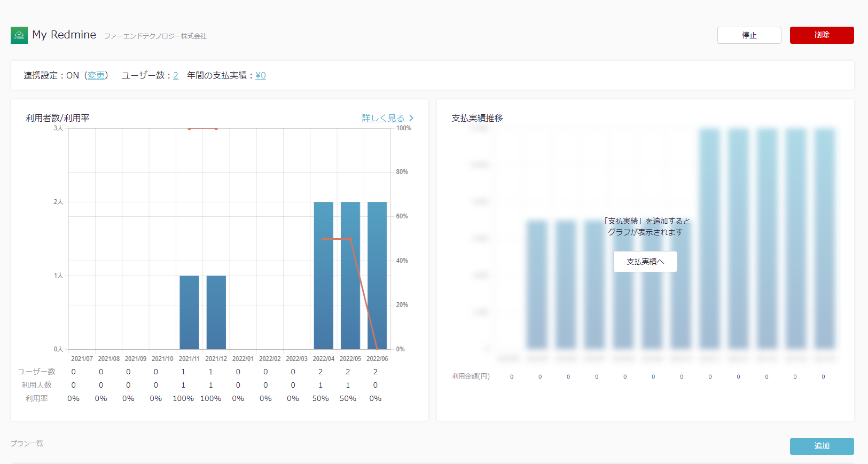This screenshot has height=464, width=868.
Task: Click the 停止 button
Action: tap(749, 35)
